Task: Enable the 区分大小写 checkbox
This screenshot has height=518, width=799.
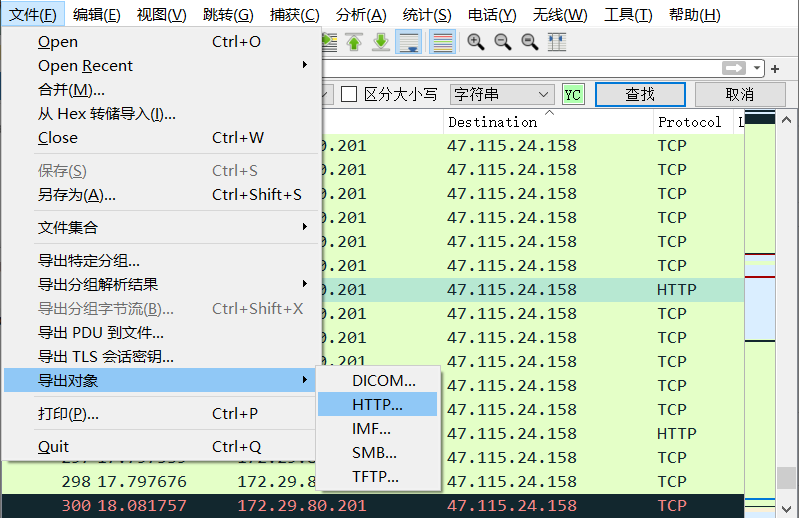Action: coord(350,94)
